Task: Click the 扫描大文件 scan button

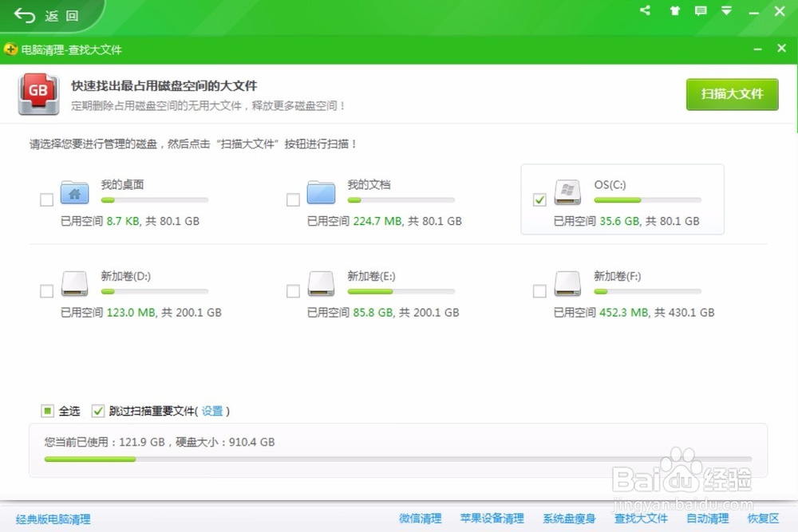Action: pos(732,93)
